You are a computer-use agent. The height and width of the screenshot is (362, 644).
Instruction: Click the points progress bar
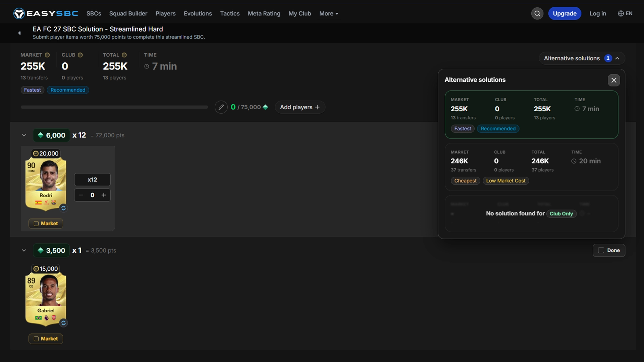[114, 107]
